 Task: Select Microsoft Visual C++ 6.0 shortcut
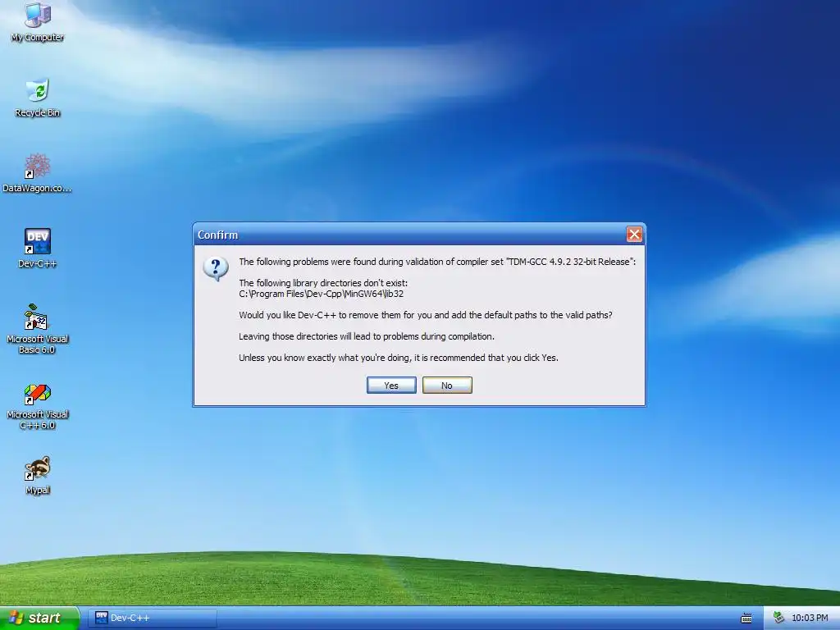[38, 407]
